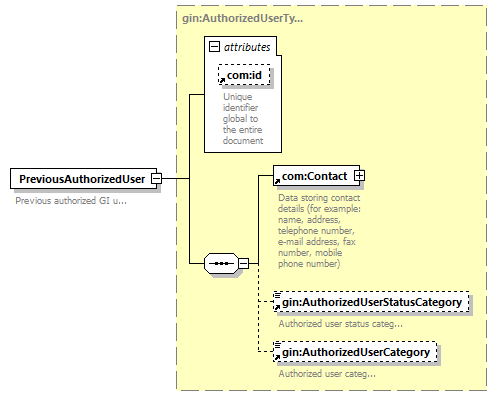
Task: Click lines icon on gin:AuthorizedUserCategory
Action: tap(277, 345)
